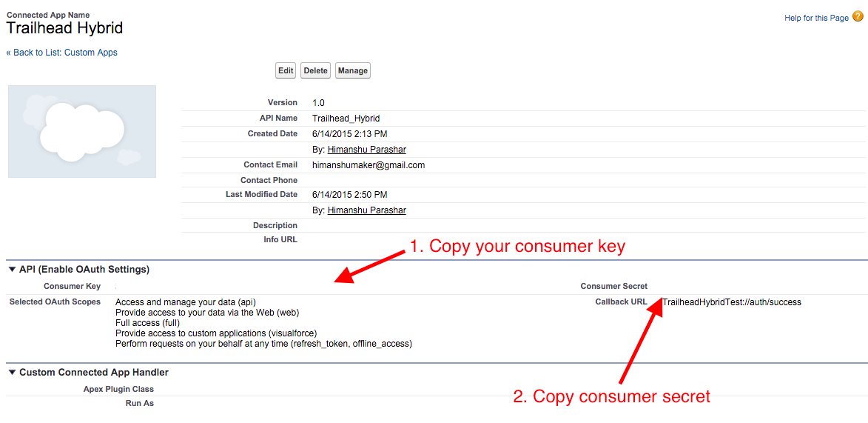Screen dimensions: 868x423
Task: Open Himanshu Parashar link under Created Date
Action: [x=367, y=150]
